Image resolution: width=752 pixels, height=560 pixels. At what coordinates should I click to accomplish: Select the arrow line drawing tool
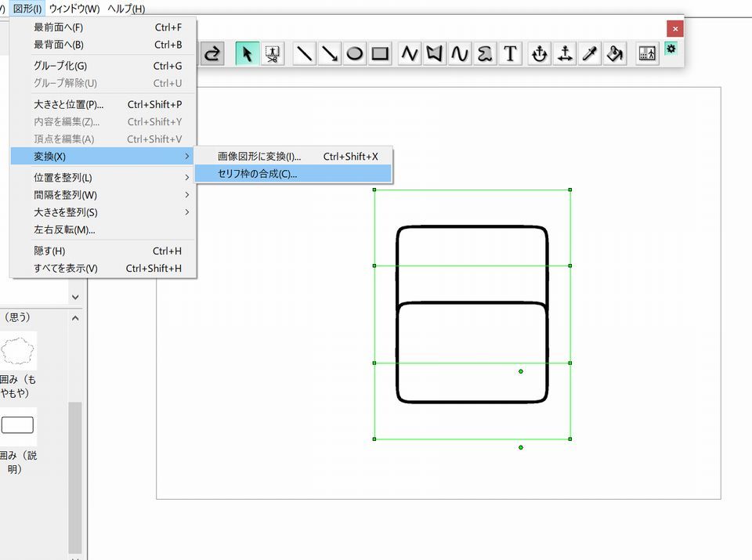click(x=330, y=54)
